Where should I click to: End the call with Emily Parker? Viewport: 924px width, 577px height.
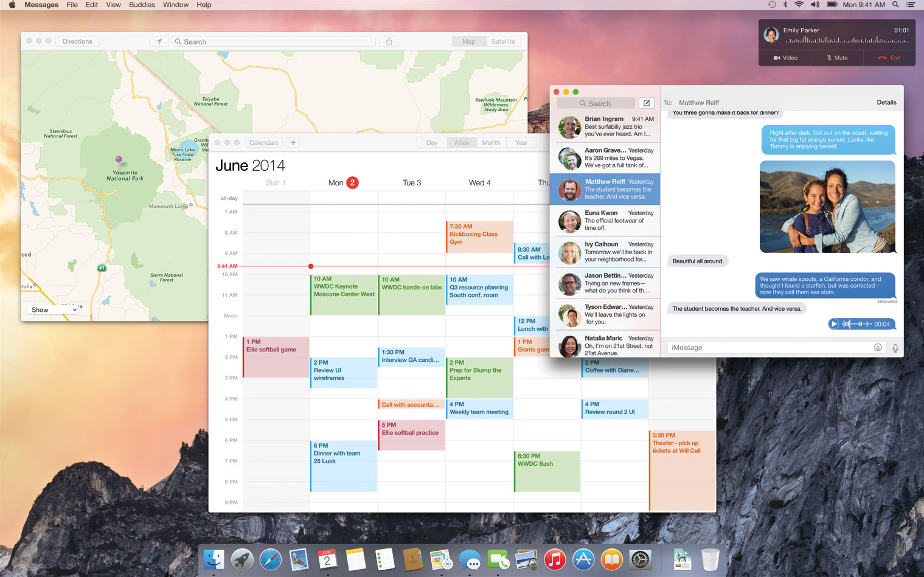click(x=889, y=58)
